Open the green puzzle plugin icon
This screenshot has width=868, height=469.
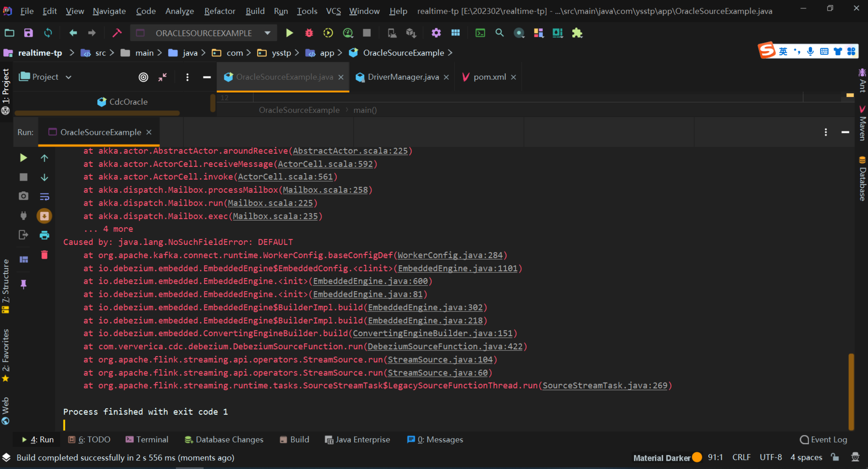click(x=577, y=33)
